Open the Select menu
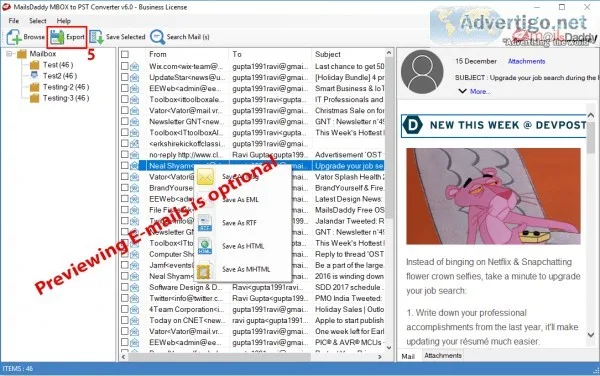The image size is (600, 376). click(x=38, y=21)
